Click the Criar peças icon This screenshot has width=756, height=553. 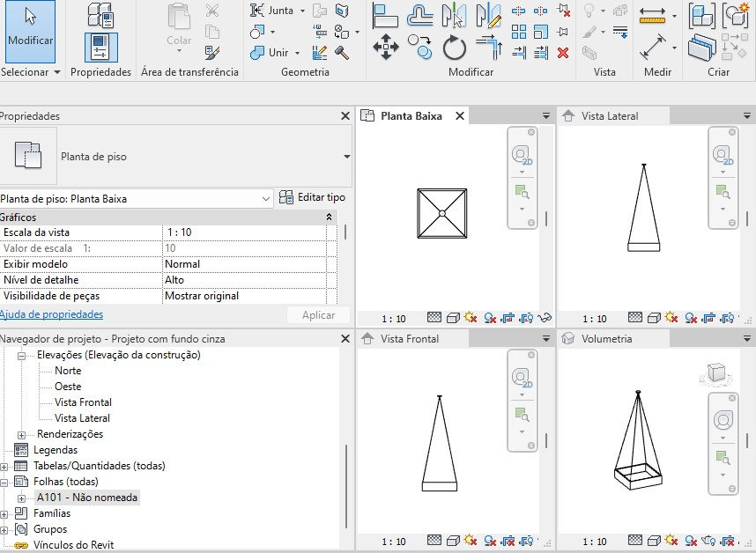[701, 47]
